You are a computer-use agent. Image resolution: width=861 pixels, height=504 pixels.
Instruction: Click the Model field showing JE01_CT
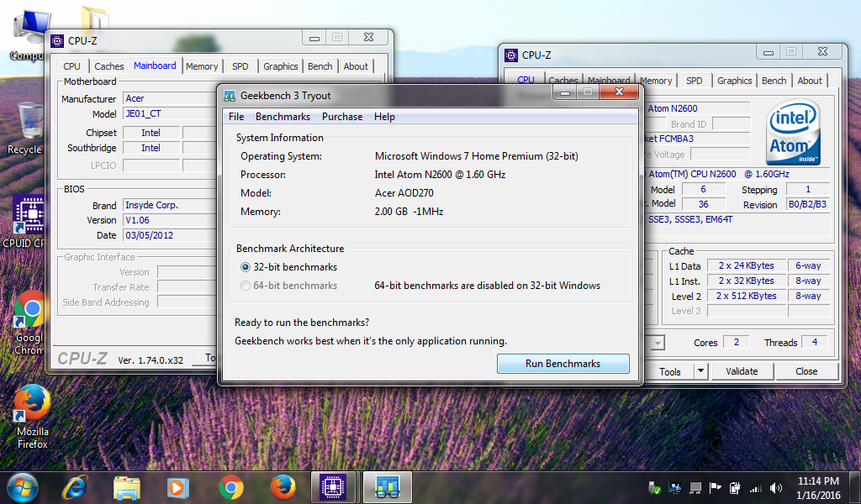coord(170,113)
